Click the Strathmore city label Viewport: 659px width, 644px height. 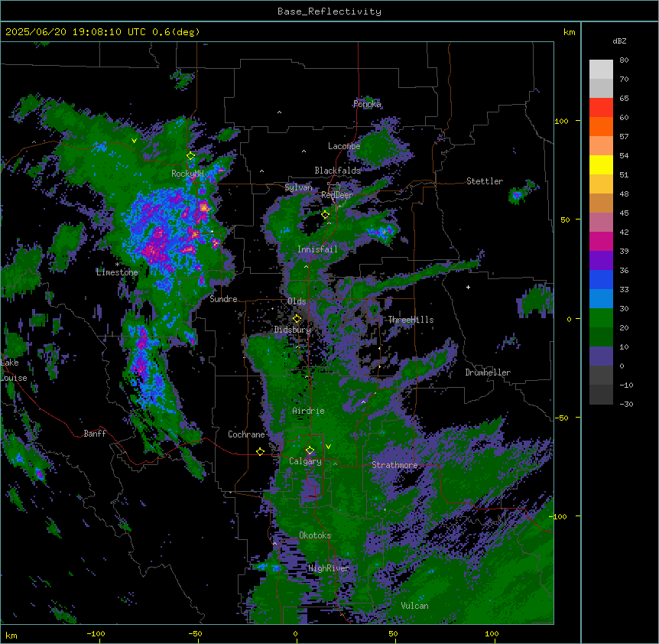394,465
